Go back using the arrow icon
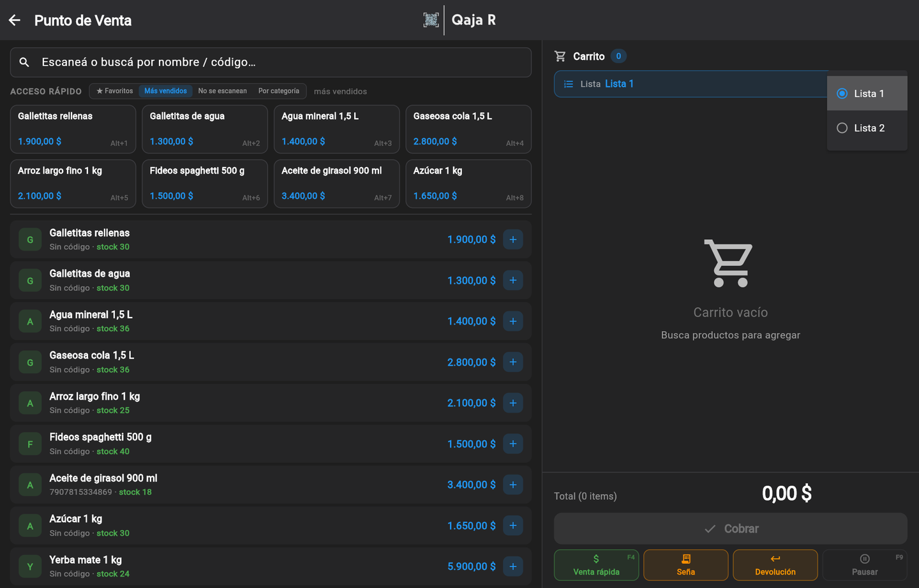The height and width of the screenshot is (588, 919). tap(15, 20)
